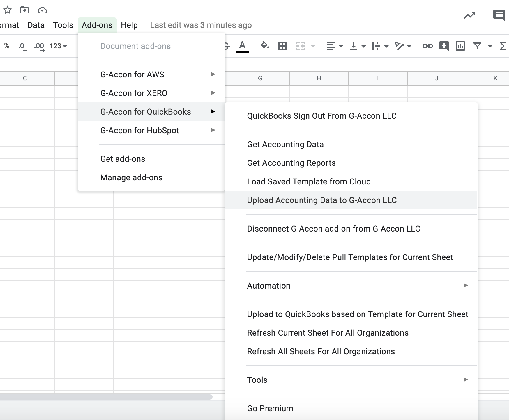Select column G header
Screen dimensions: 509x420
click(260, 78)
